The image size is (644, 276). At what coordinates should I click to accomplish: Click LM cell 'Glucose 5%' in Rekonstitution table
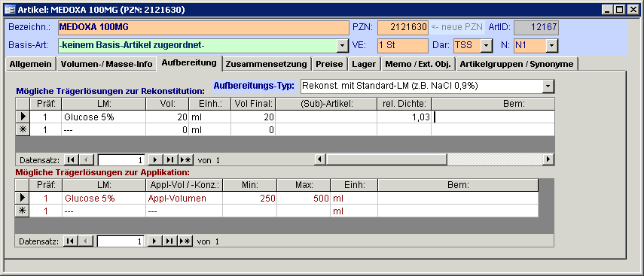(x=103, y=117)
